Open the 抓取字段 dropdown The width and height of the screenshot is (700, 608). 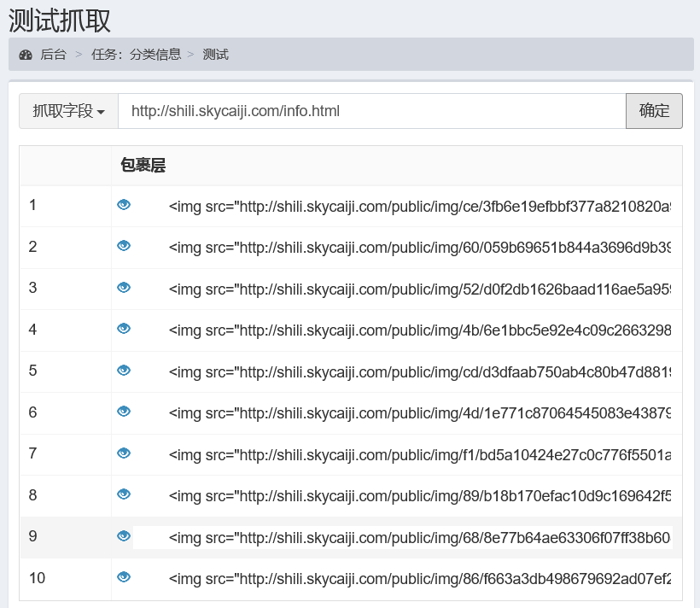coord(67,111)
